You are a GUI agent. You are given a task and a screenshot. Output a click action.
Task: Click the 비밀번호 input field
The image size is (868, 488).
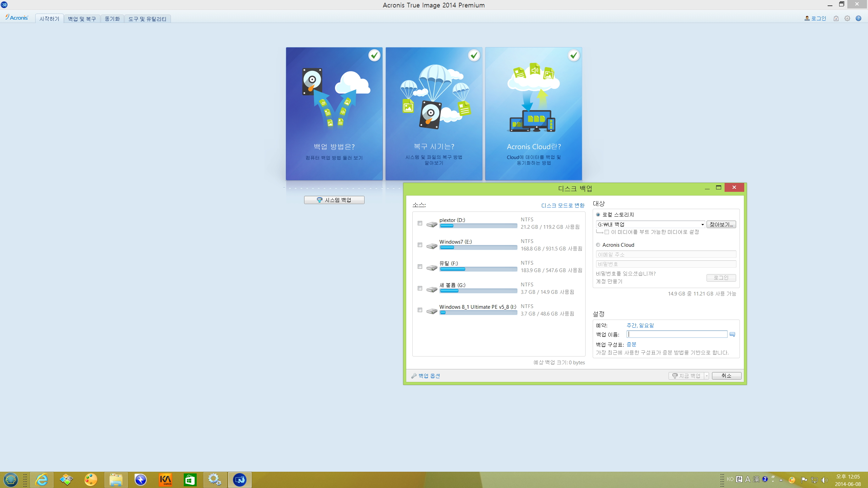coord(666,264)
